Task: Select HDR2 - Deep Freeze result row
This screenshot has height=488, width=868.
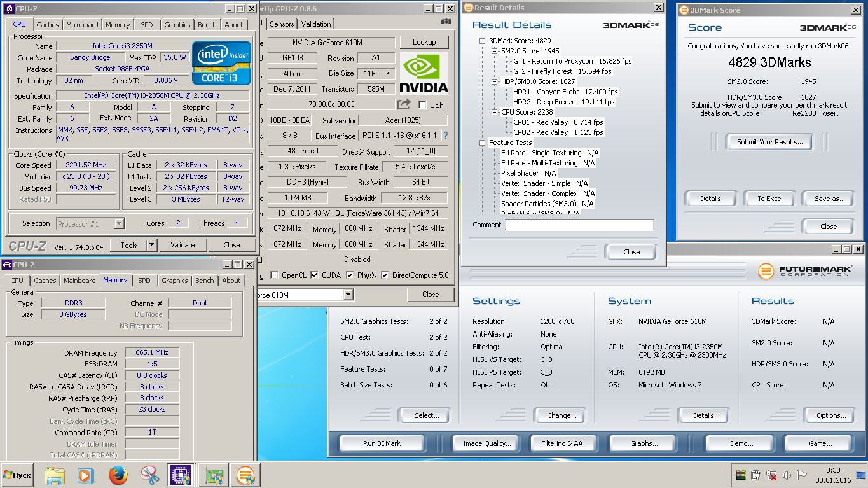Action: tap(564, 102)
